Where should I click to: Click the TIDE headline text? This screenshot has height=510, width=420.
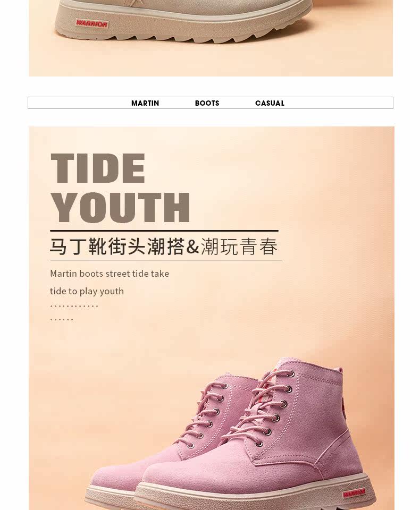(98, 168)
